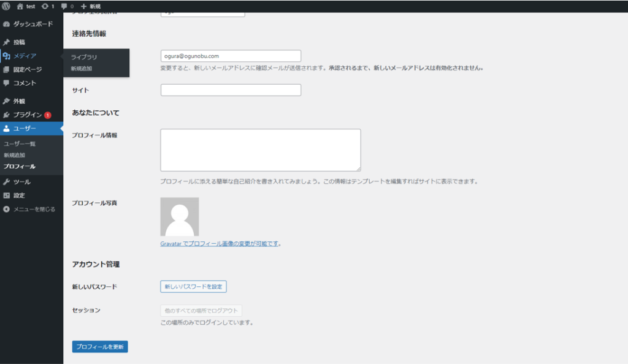The image size is (628, 364).
Task: Click the コメント speech bubble icon
Action: tap(6, 83)
